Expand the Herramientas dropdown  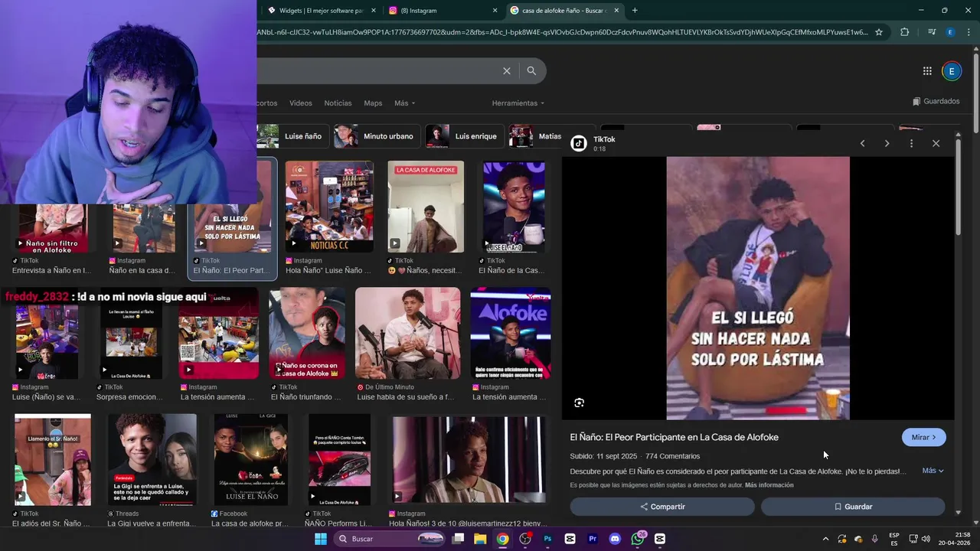(518, 103)
